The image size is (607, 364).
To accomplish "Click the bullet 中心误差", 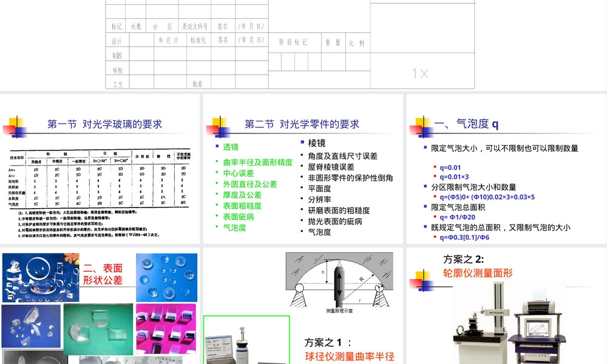I will (239, 174).
